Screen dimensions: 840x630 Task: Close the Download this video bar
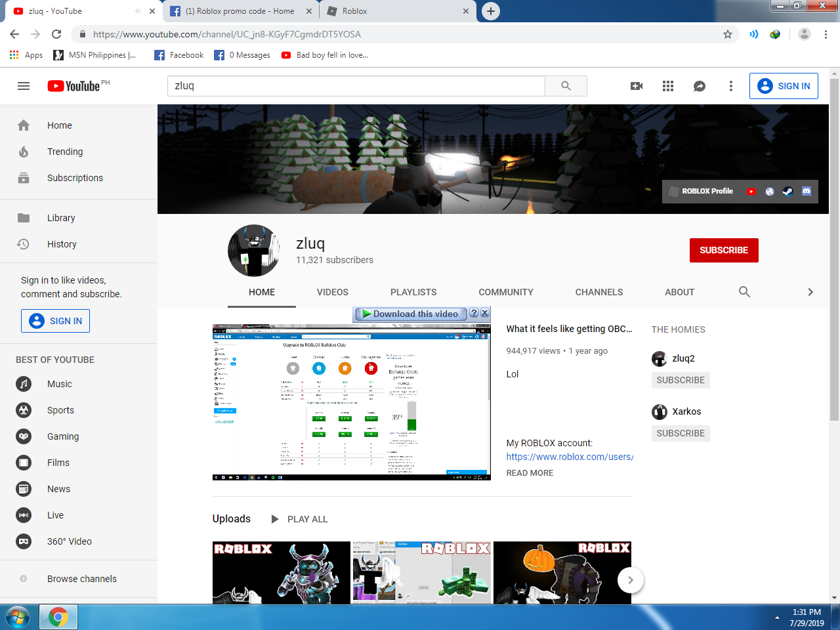tap(484, 314)
